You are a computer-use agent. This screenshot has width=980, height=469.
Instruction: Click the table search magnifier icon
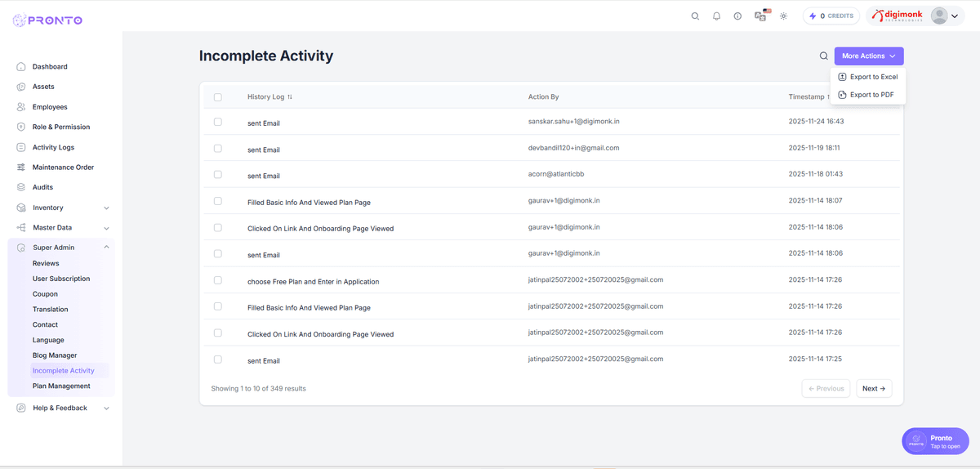tap(823, 56)
